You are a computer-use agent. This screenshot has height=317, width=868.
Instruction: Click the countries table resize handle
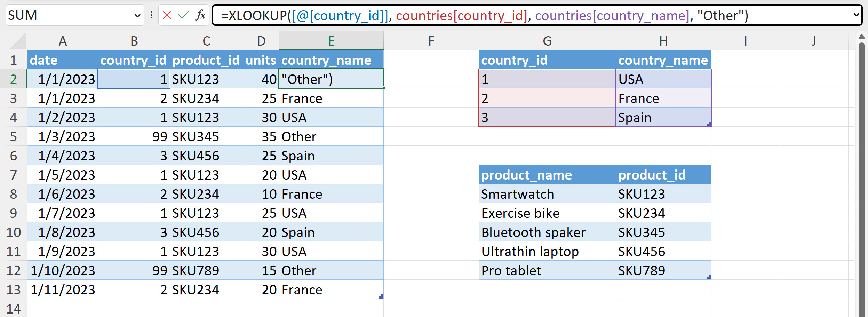pos(709,124)
